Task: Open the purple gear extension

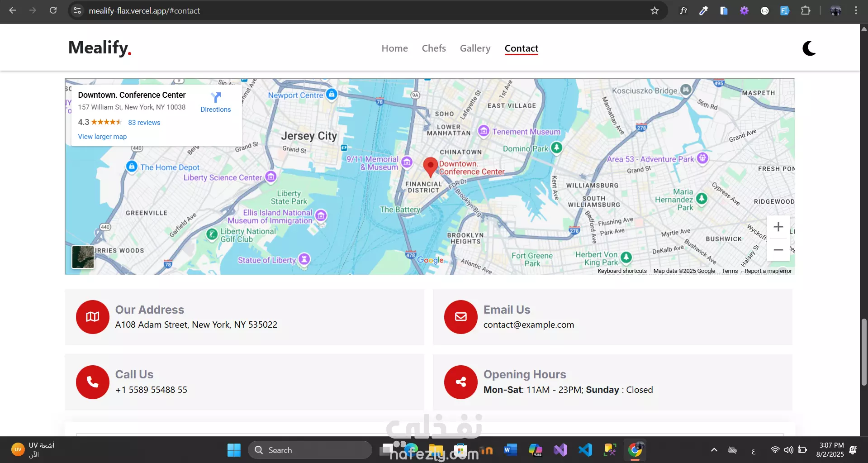Action: 744,10
